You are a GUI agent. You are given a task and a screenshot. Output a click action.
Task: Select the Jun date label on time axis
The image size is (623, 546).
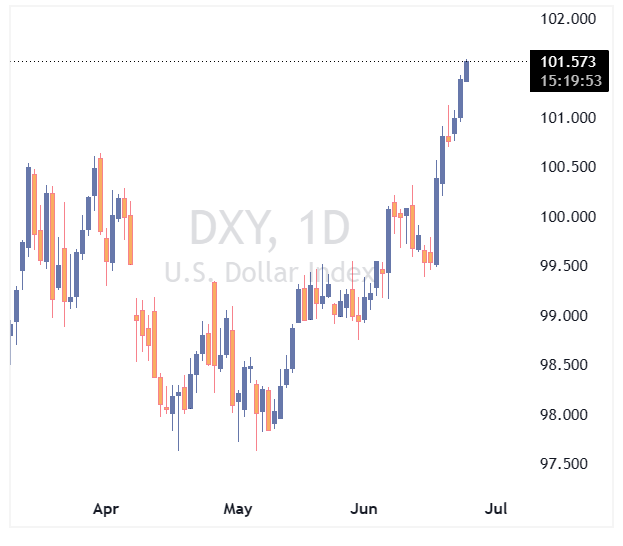(x=364, y=509)
